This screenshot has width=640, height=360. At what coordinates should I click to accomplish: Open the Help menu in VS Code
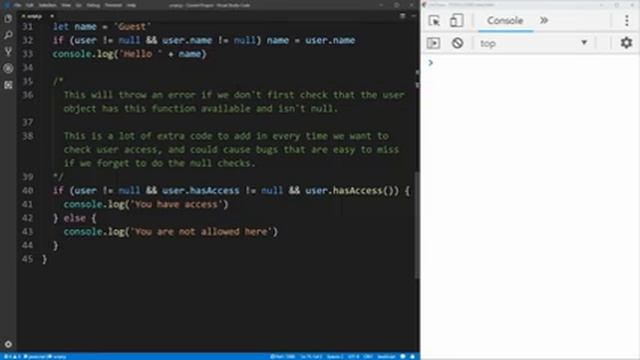pos(131,5)
